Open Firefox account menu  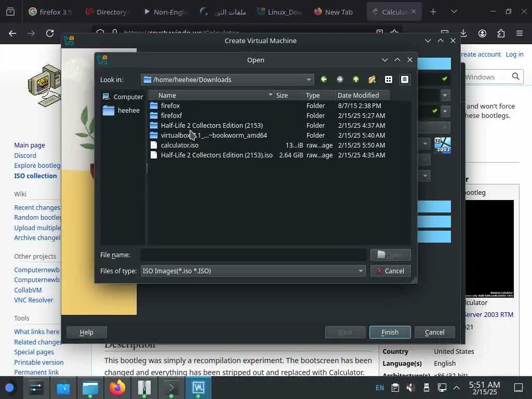pos(482,33)
